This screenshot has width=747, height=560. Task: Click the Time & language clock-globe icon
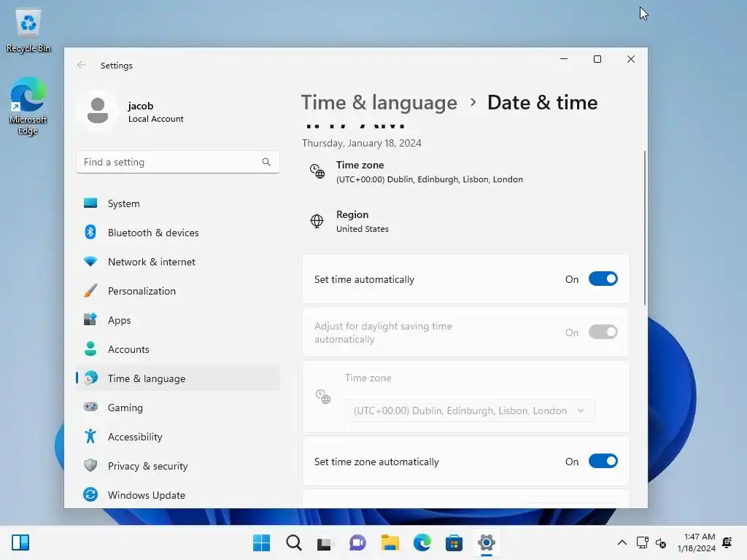pyautogui.click(x=90, y=378)
